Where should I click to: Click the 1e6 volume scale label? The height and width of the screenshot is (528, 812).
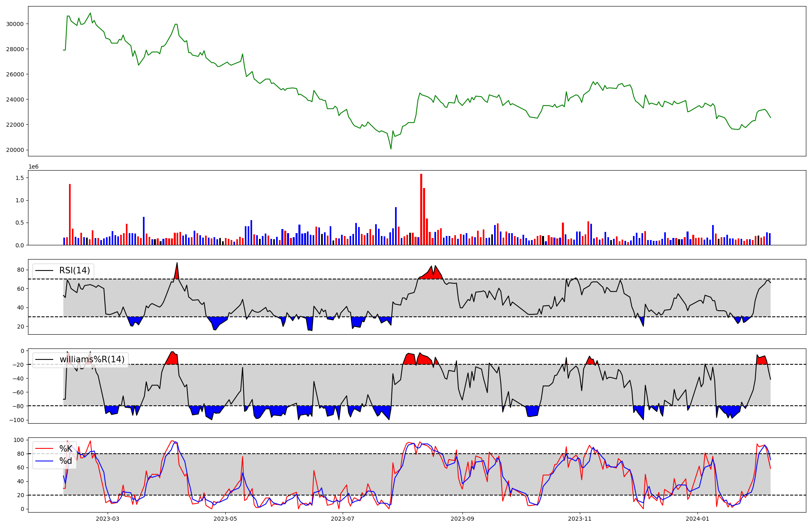(33, 167)
